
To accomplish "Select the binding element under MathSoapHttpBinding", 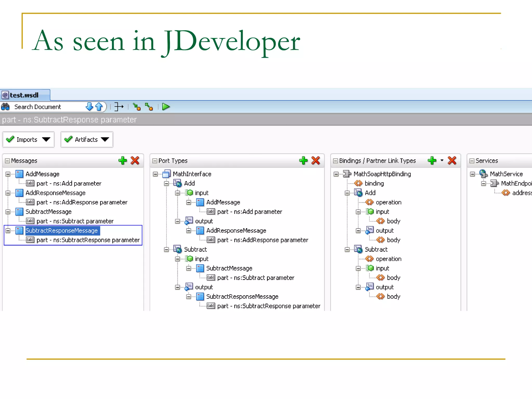I will (x=374, y=183).
